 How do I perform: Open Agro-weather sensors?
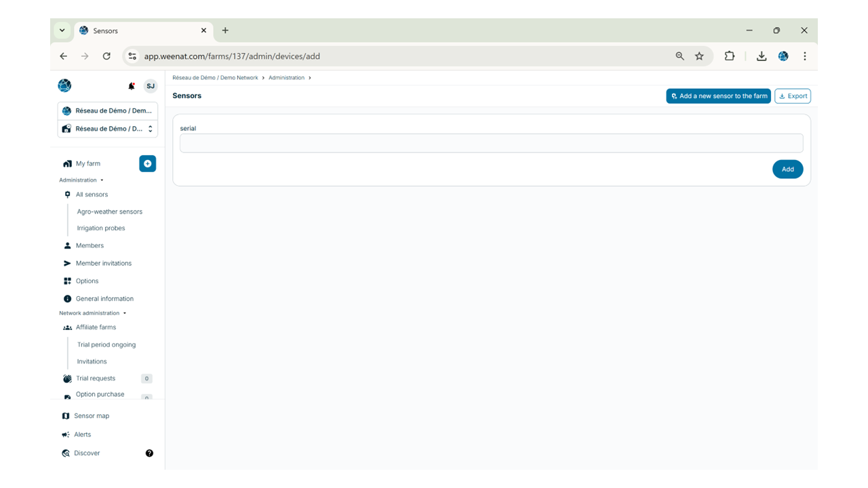coord(110,211)
